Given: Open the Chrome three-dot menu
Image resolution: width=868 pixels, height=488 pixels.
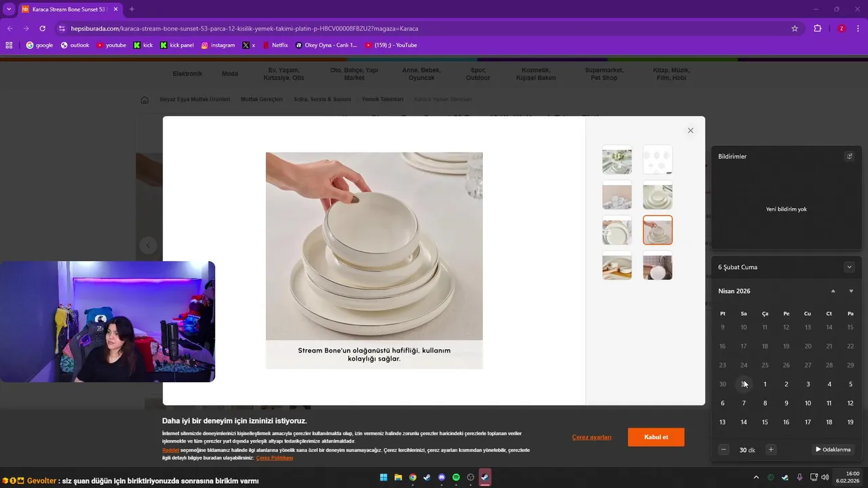Looking at the screenshot, I should [859, 28].
